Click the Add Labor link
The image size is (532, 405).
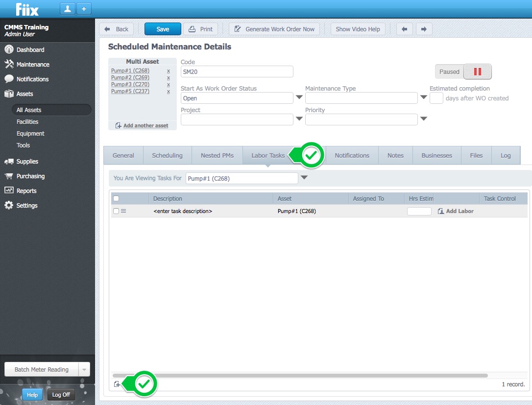coord(456,211)
